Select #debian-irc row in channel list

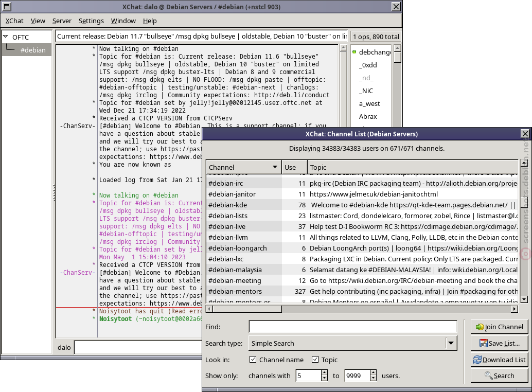362,184
